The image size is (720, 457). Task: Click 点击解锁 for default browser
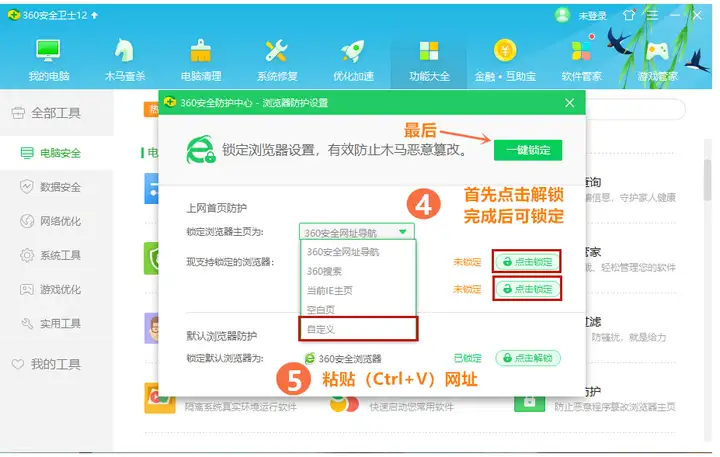click(x=528, y=358)
